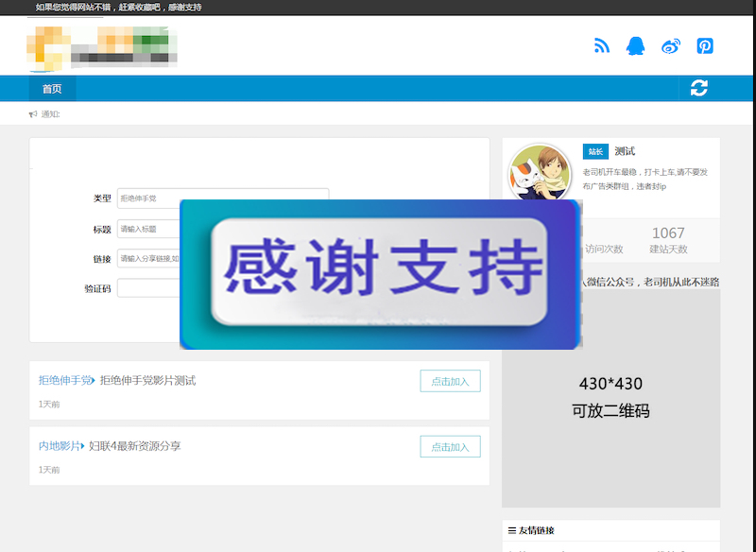The height and width of the screenshot is (552, 756).
Task: Click 点击加入 for 妇联4最新资源分享
Action: (x=451, y=446)
